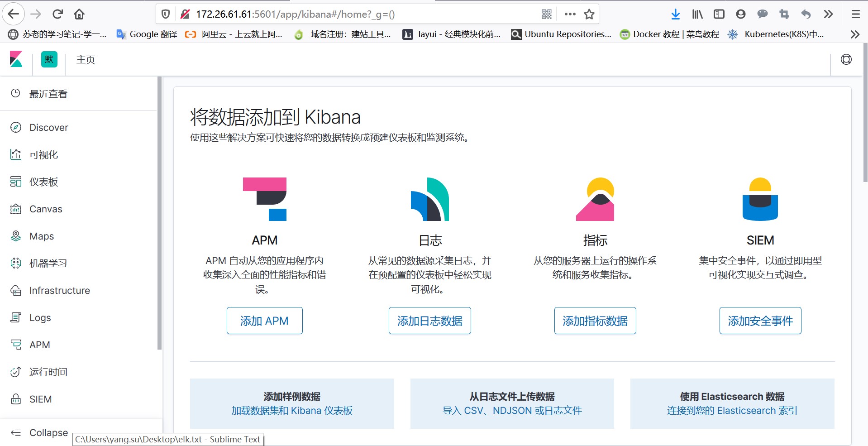The height and width of the screenshot is (446, 868).
Task: Open Docker 教程 bookmark
Action: (x=669, y=34)
